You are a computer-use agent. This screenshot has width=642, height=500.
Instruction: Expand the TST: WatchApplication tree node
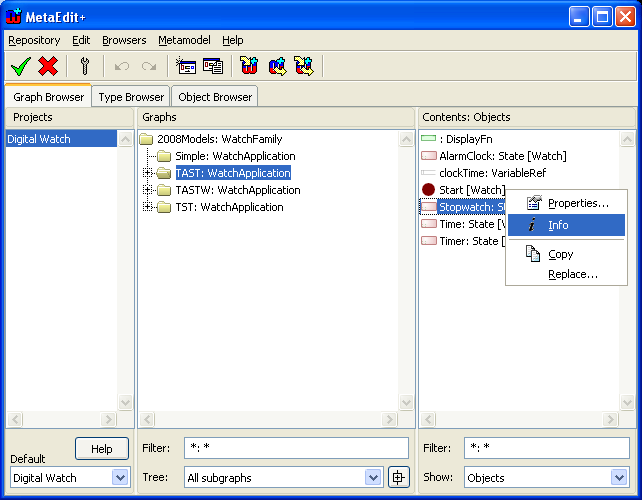147,207
